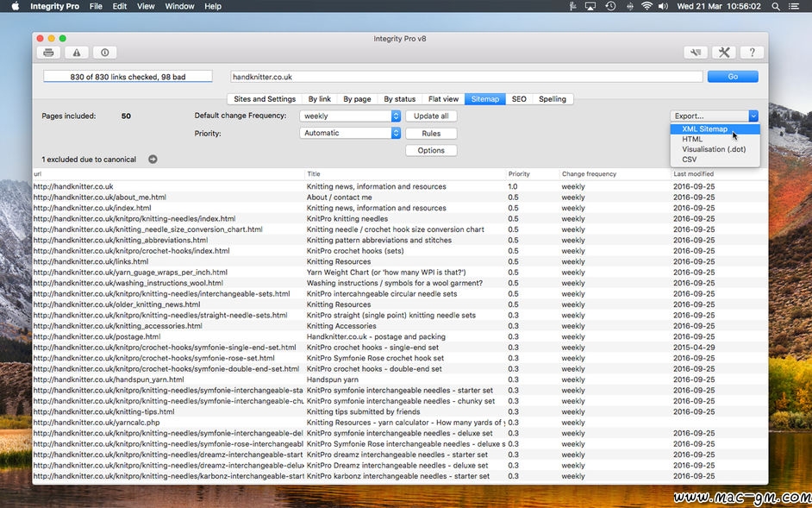812x508 pixels.
Task: Click the Go button
Action: (x=733, y=77)
